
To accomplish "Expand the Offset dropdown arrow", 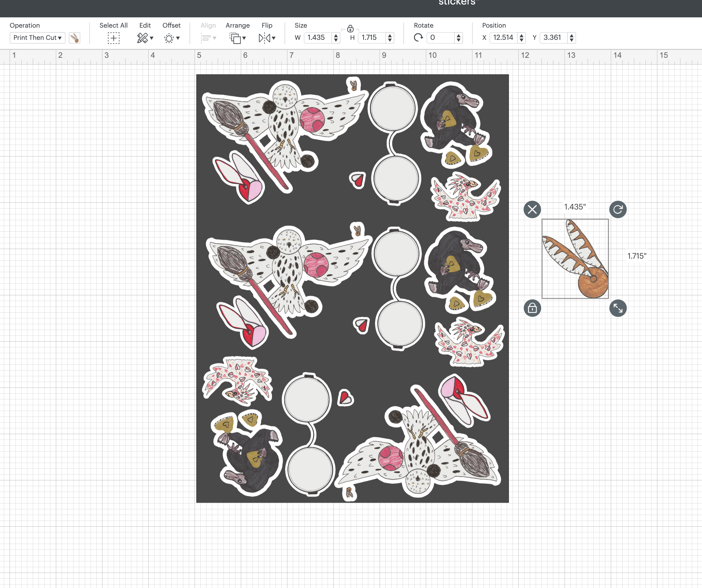I will (178, 38).
